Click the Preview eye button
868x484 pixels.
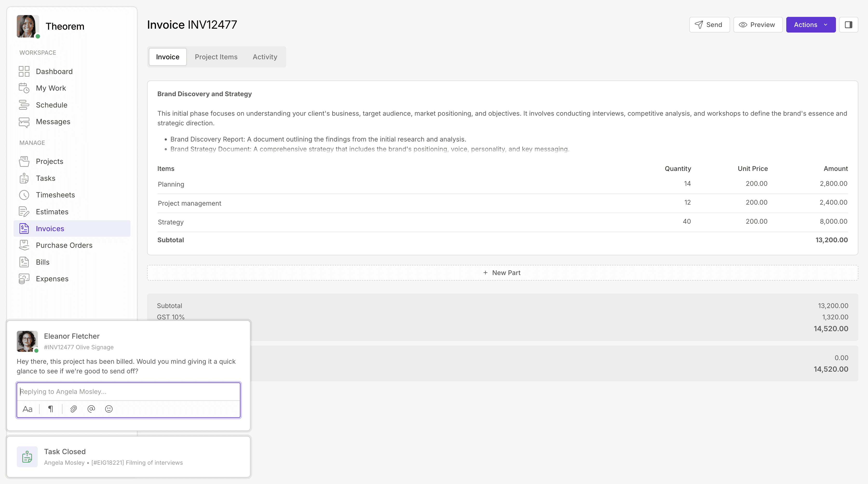758,25
